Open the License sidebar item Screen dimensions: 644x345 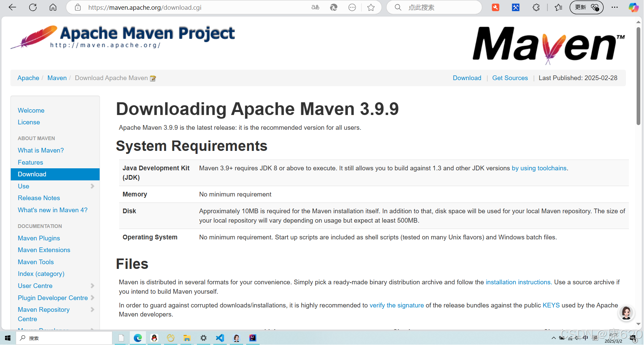click(x=29, y=122)
